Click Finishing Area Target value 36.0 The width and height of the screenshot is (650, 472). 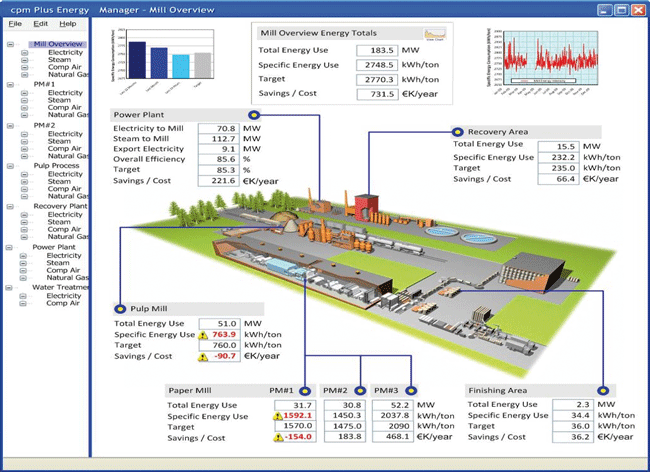coord(572,426)
